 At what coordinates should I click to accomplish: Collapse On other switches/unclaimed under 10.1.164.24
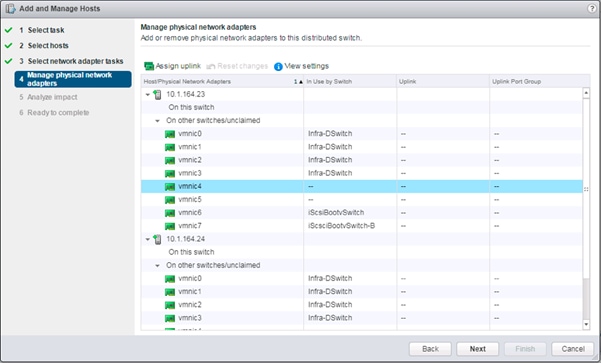pos(157,265)
